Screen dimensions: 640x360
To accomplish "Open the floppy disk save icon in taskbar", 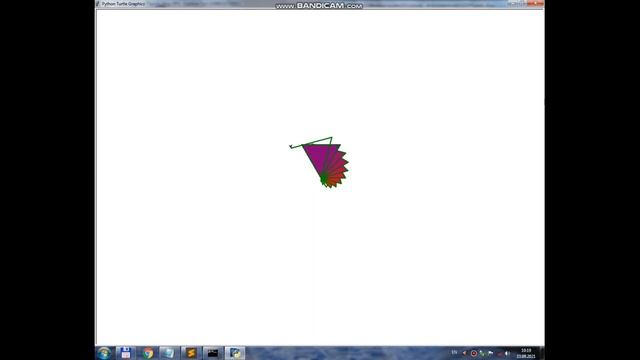I will tap(126, 353).
